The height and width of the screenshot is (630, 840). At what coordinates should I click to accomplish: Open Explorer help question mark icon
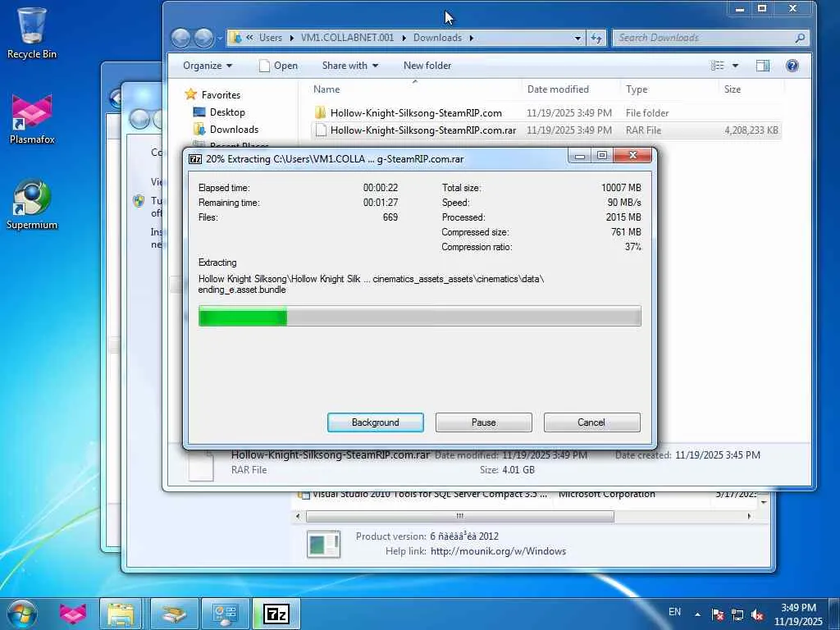point(792,66)
